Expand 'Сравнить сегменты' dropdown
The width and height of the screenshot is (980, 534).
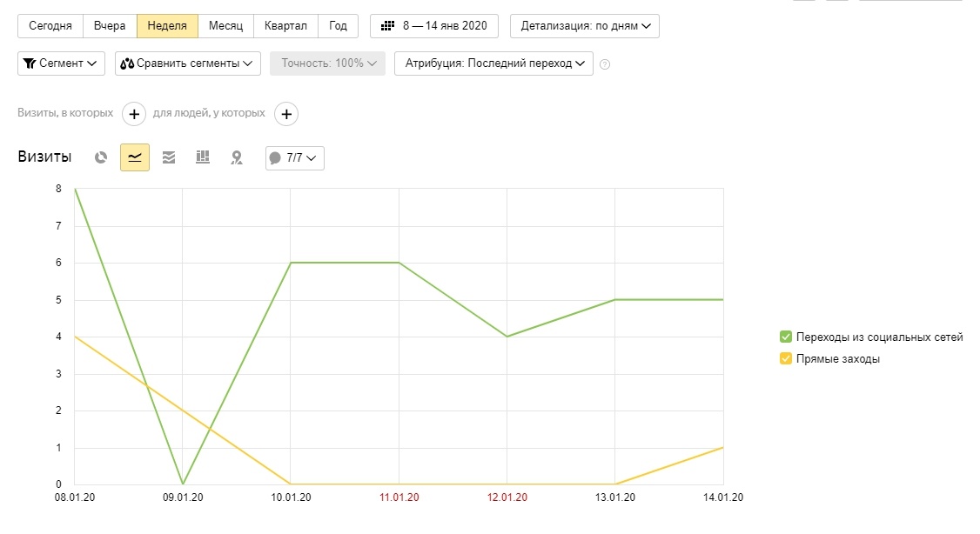[188, 63]
